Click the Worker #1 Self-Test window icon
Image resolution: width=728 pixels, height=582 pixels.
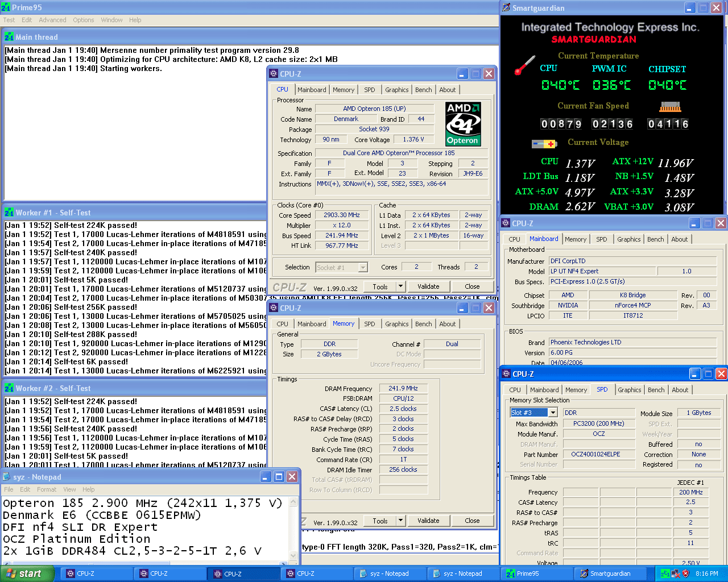click(9, 213)
